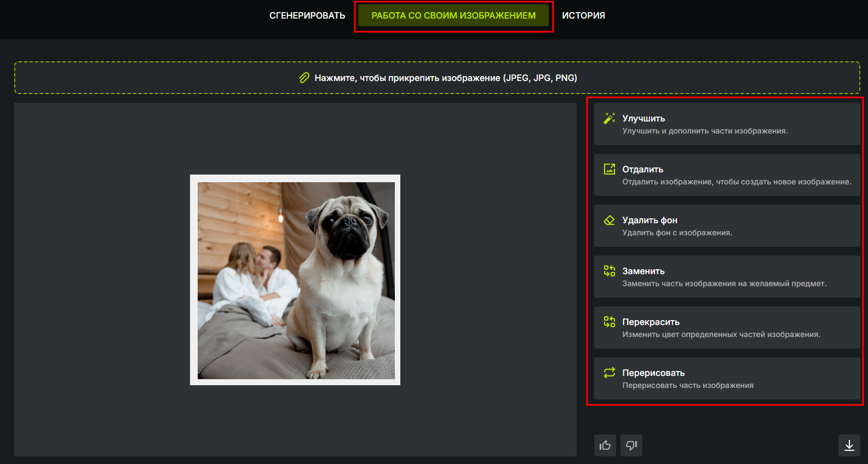Click the magic wand Улучшить icon

tap(609, 118)
